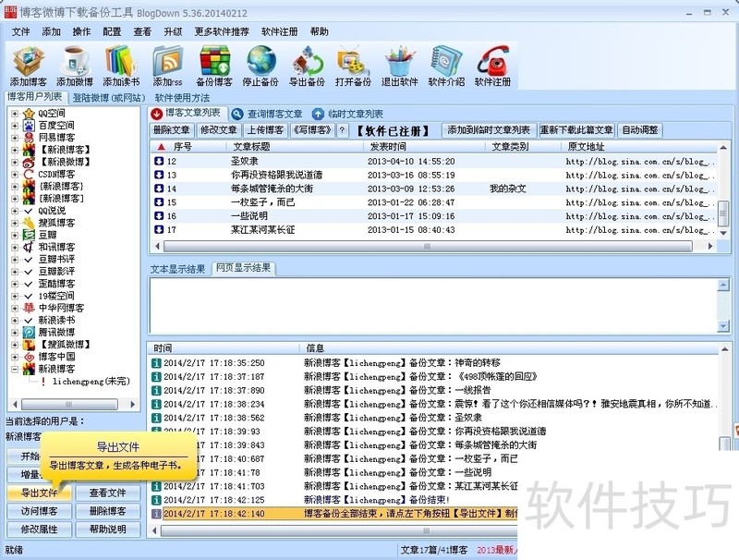The height and width of the screenshot is (560, 739).
Task: Click the 添加微博 toolbar icon
Action: point(76,66)
